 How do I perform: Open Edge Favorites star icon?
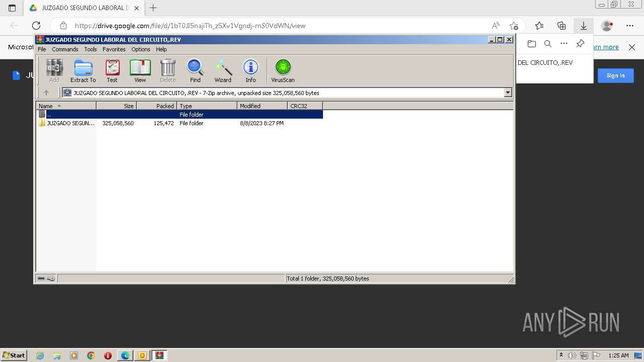539,26
